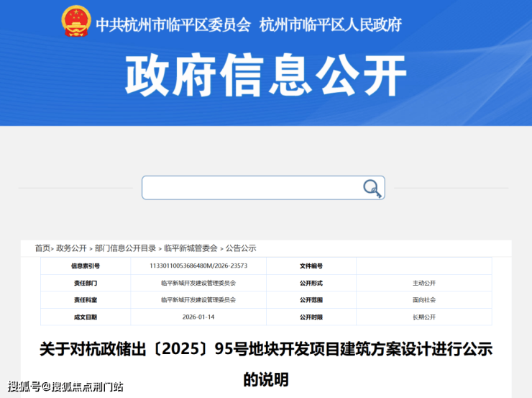Open the 公告公示 breadcrumb link
The image size is (532, 398).
[241, 248]
